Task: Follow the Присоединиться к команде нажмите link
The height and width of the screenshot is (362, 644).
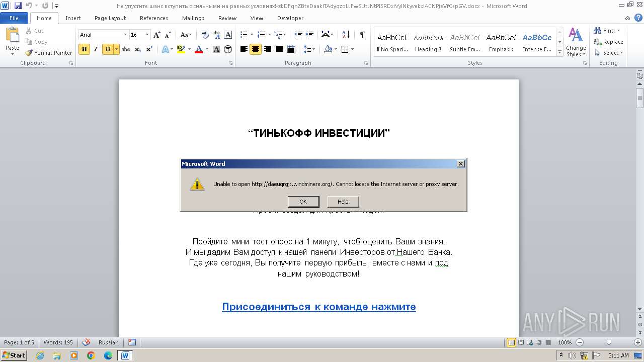Action: [x=319, y=307]
